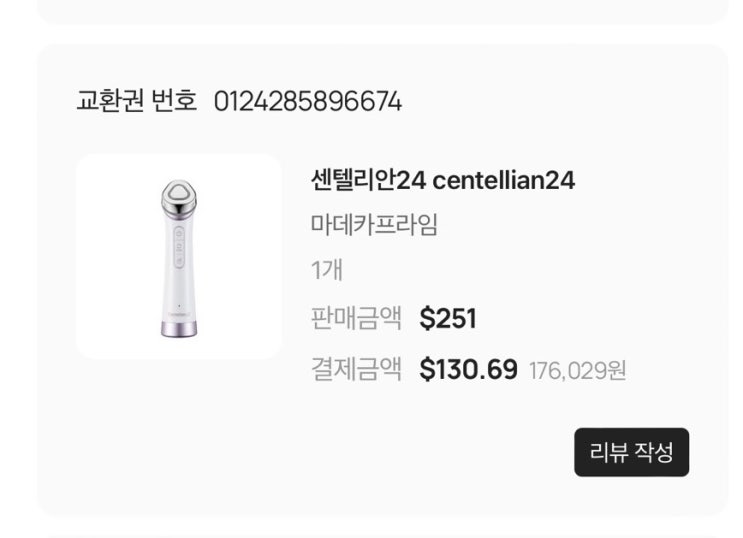Click the 센텔리안24 centellian24 brand title
The height and width of the screenshot is (538, 743).
(x=443, y=181)
